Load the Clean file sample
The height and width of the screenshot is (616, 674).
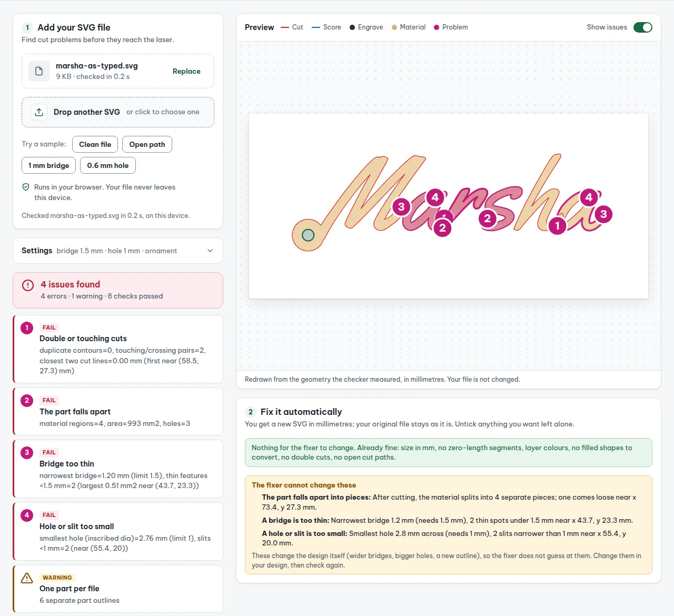point(95,144)
